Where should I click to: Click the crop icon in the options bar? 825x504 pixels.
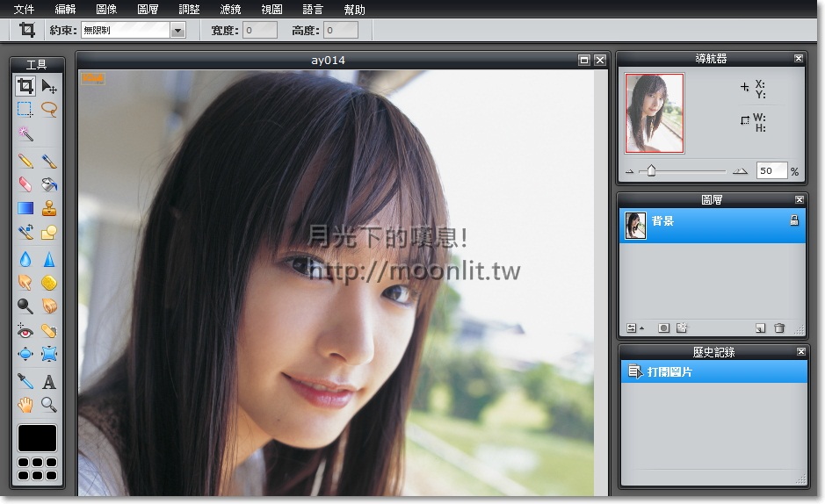coord(27,30)
